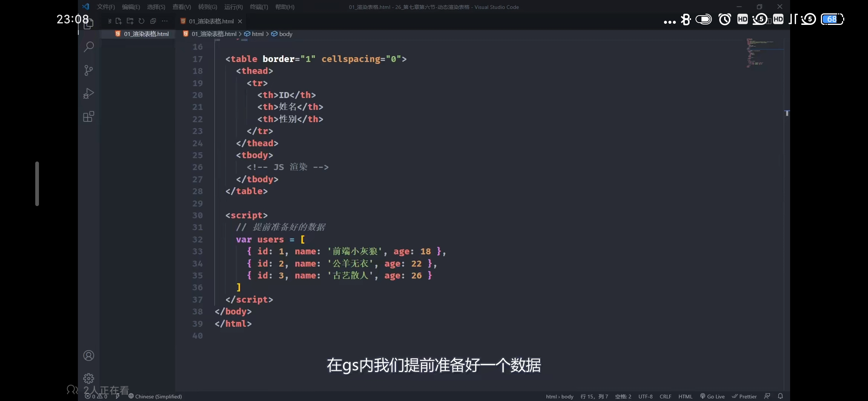Viewport: 868px width, 401px height.
Task: Toggle Go Live server in status bar
Action: click(712, 397)
